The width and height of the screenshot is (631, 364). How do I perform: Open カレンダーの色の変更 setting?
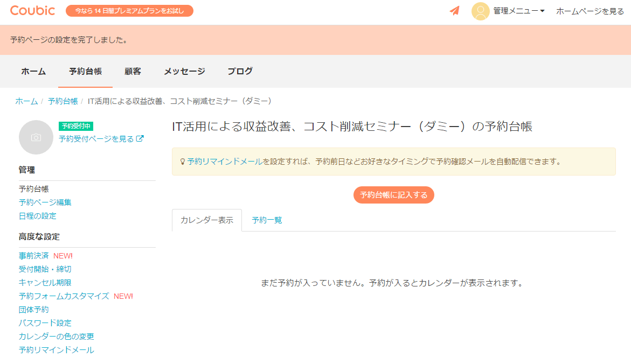[57, 337]
